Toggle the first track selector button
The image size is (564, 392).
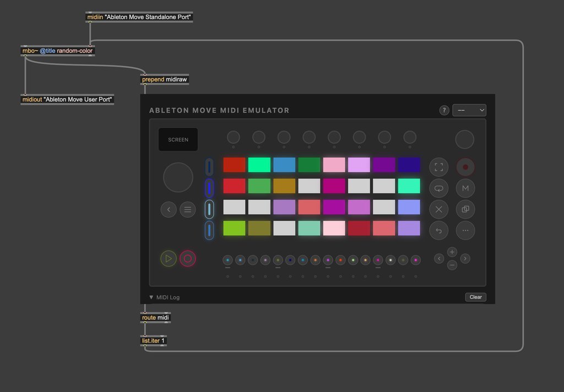tap(209, 167)
